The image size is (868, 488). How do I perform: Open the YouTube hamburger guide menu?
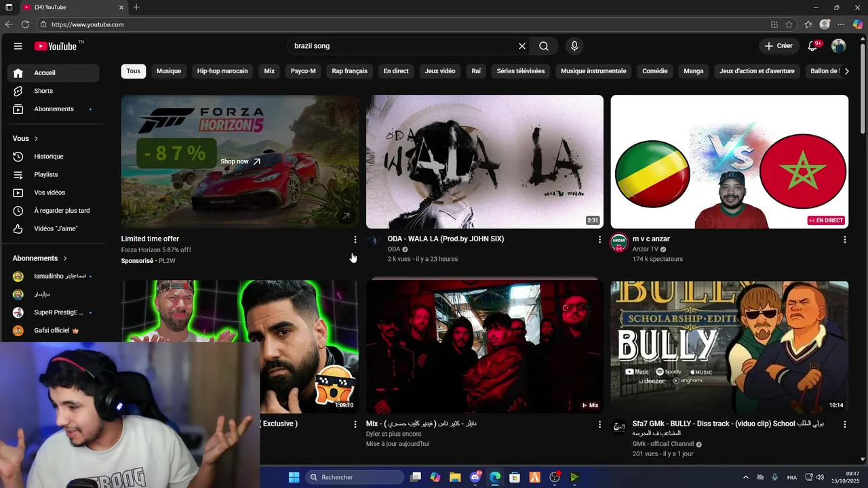coord(18,46)
